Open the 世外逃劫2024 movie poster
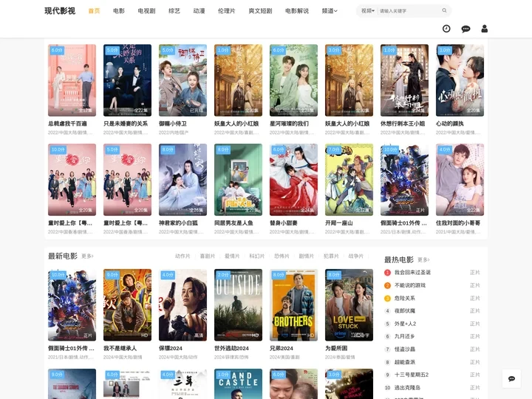 238,305
